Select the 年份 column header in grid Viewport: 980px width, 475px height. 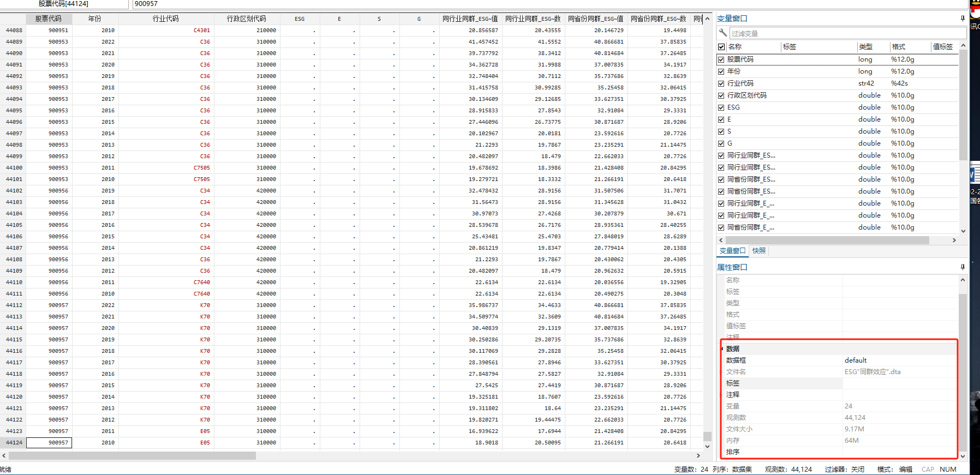[x=95, y=19]
